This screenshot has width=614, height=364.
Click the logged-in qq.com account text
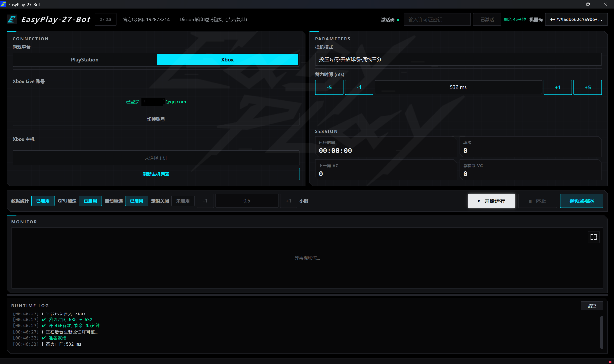tap(156, 102)
